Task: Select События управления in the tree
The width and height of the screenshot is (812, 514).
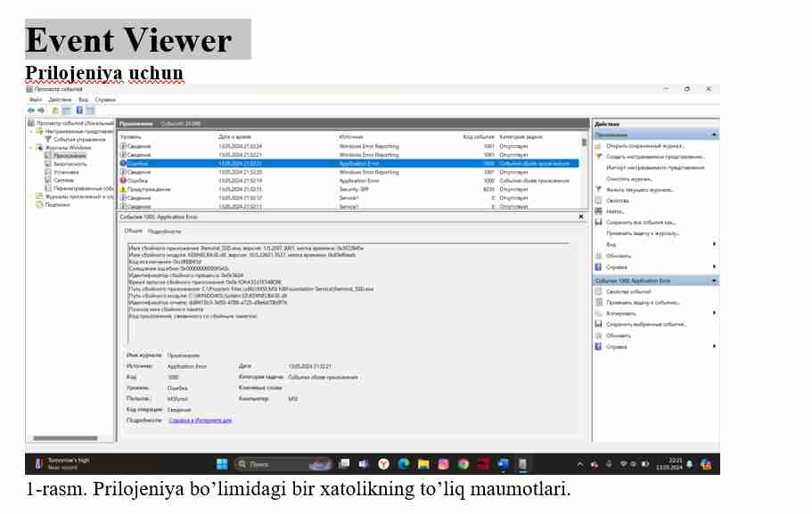Action: (x=79, y=140)
